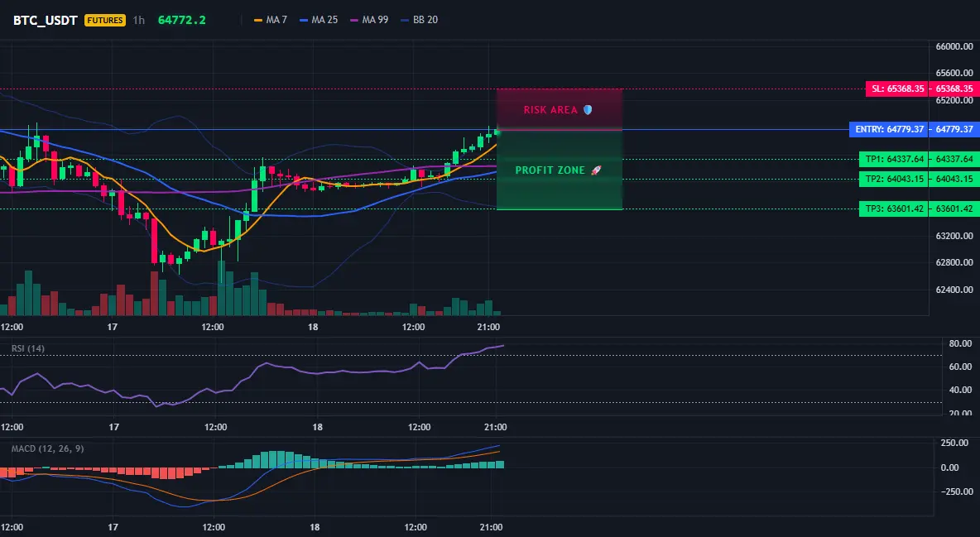This screenshot has height=537, width=980.
Task: Click the TP2: 64043.15 label
Action: coord(895,179)
